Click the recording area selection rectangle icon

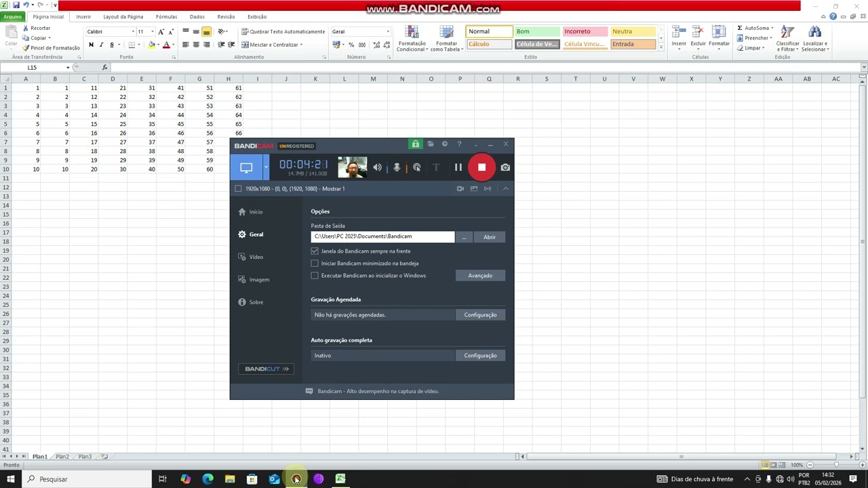[238, 188]
